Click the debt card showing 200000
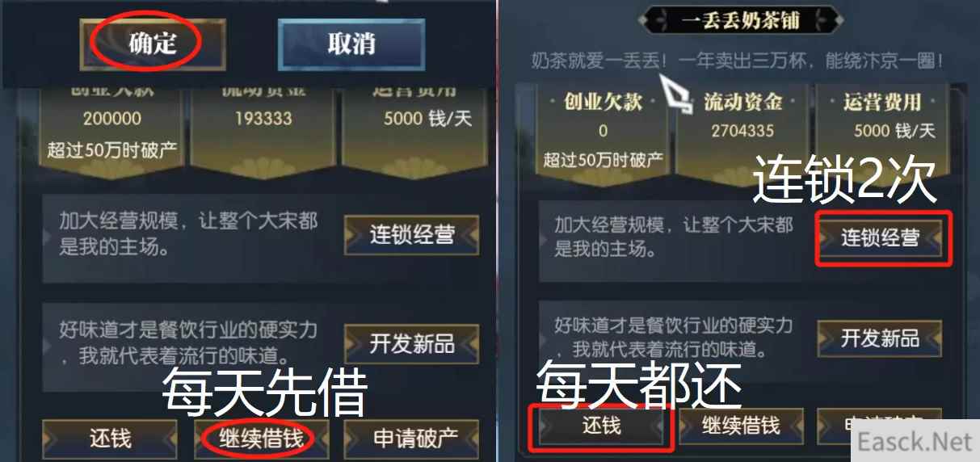This screenshot has height=462, width=980. click(x=111, y=124)
